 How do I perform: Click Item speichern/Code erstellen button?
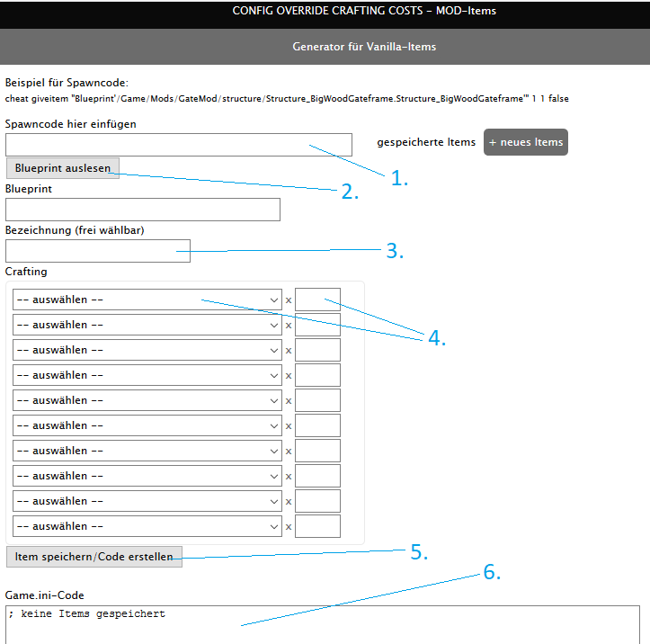tap(94, 557)
